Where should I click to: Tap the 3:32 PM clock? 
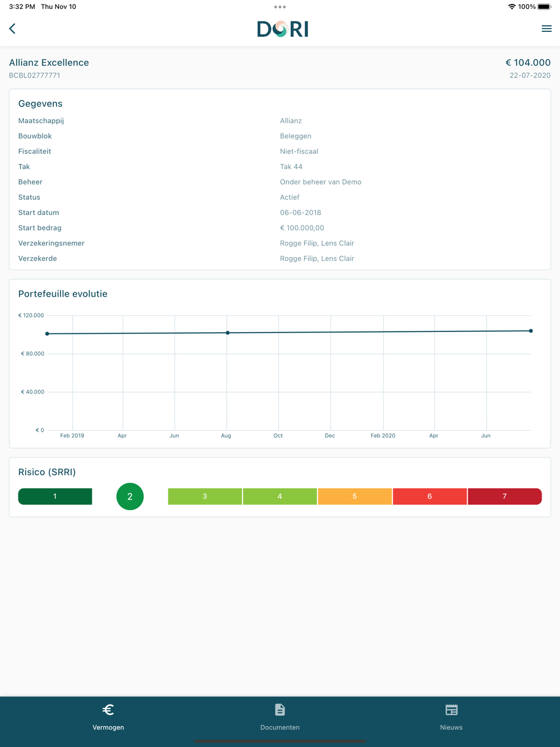[x=22, y=7]
